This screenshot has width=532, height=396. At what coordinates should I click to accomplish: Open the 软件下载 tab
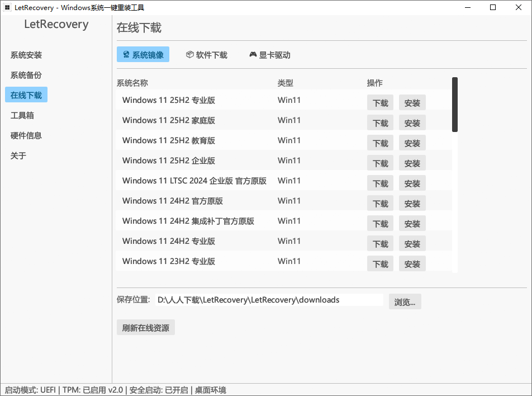pyautogui.click(x=207, y=54)
